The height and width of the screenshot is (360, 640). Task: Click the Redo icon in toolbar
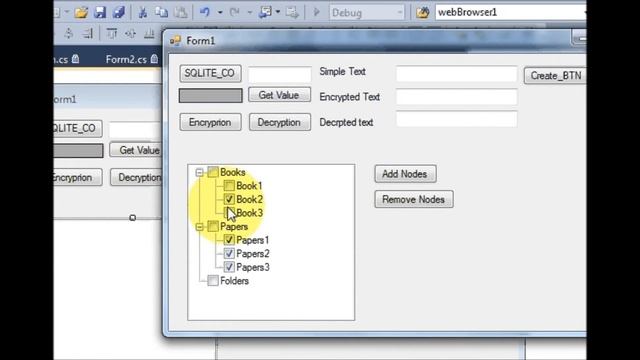point(234,13)
